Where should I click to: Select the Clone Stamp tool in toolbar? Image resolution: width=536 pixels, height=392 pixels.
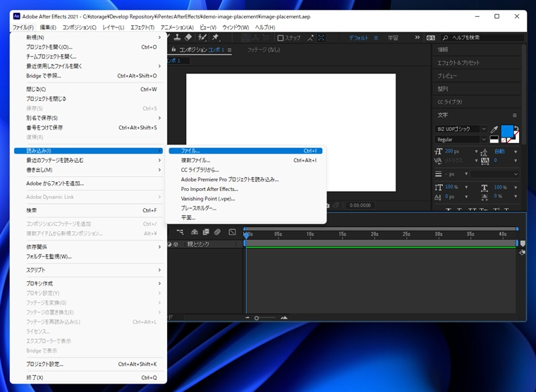[178, 37]
